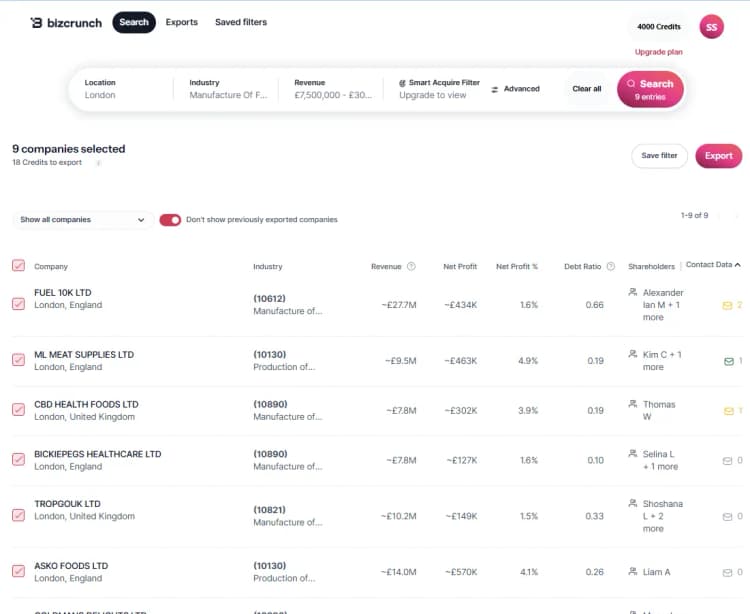Click shareholder icon for FUEL 10K LTD
The image size is (750, 614).
pyautogui.click(x=633, y=292)
